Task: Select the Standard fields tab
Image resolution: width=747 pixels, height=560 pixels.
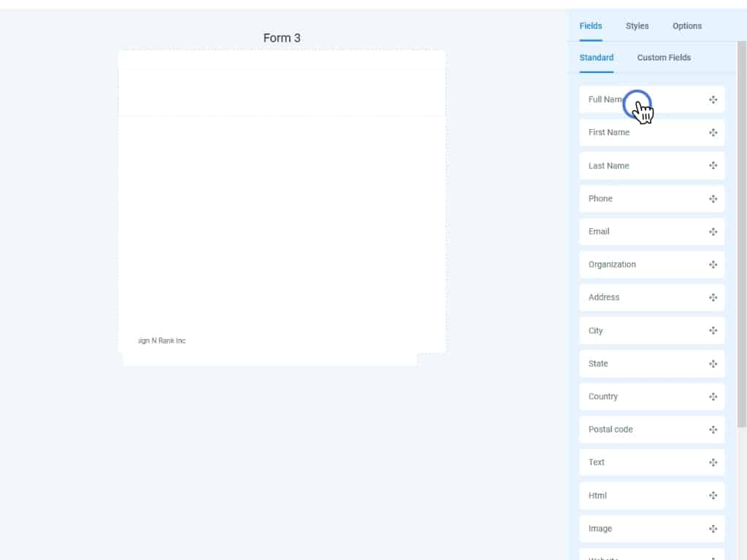Action: (x=596, y=58)
